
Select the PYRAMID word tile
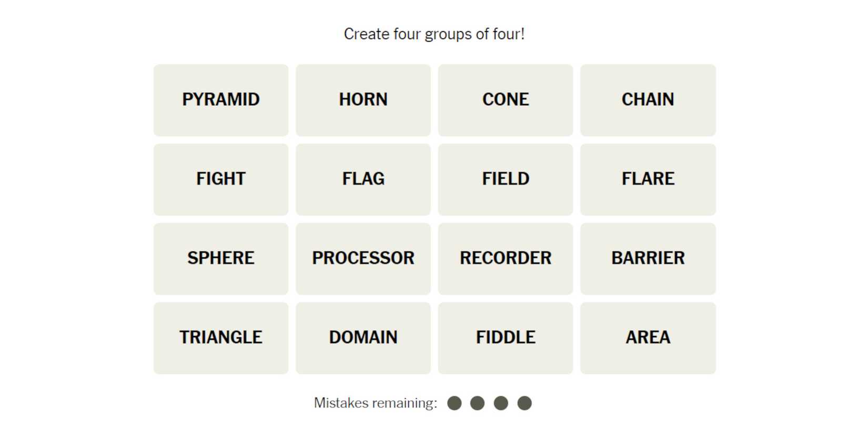tap(221, 100)
